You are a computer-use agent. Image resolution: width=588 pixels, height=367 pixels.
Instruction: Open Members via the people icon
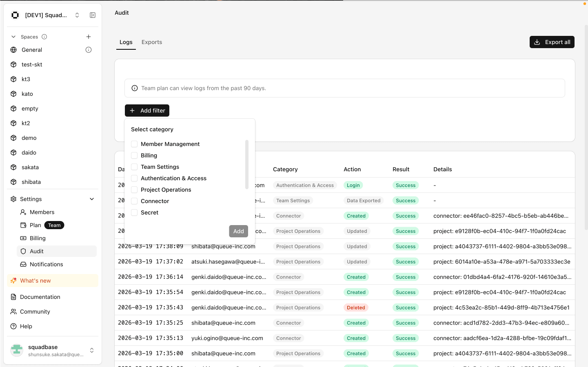click(x=23, y=212)
